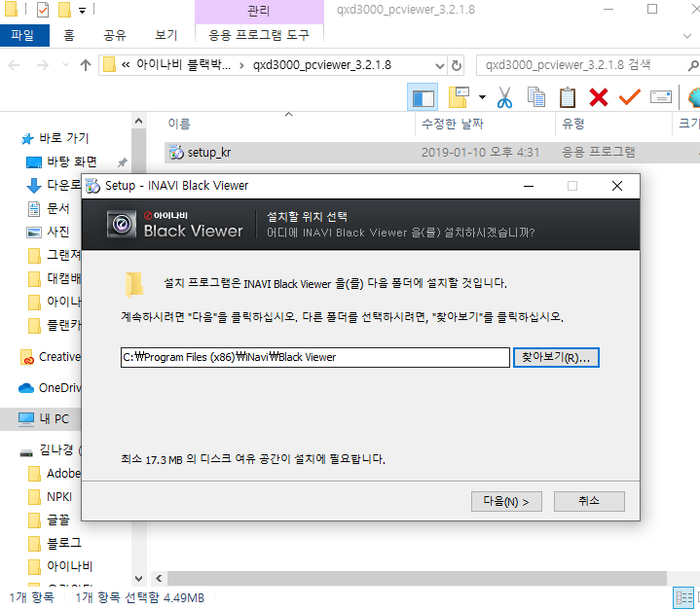The width and height of the screenshot is (700, 609).
Task: Open the 글꼴 folder in navigation pane
Action: pyautogui.click(x=58, y=519)
